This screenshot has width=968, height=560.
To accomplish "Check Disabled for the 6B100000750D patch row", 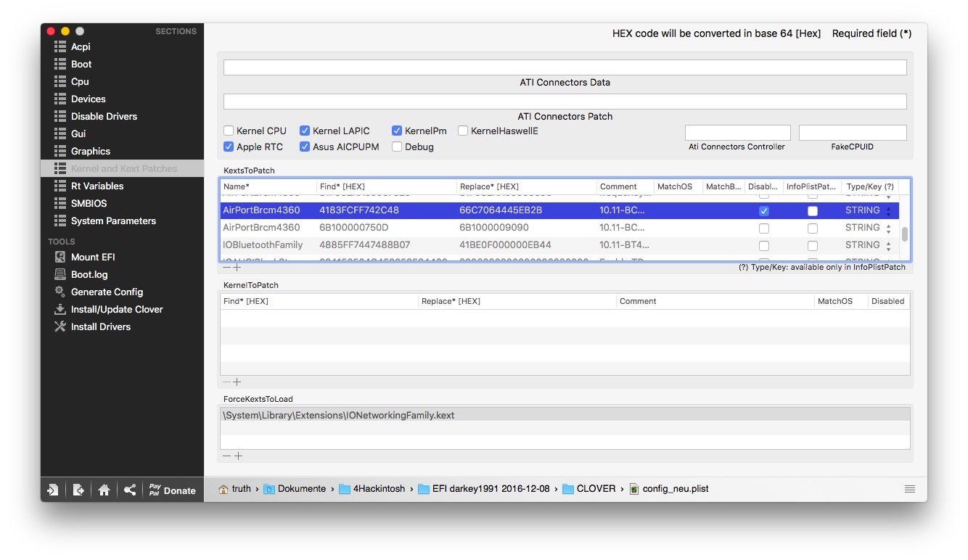I will pos(764,228).
